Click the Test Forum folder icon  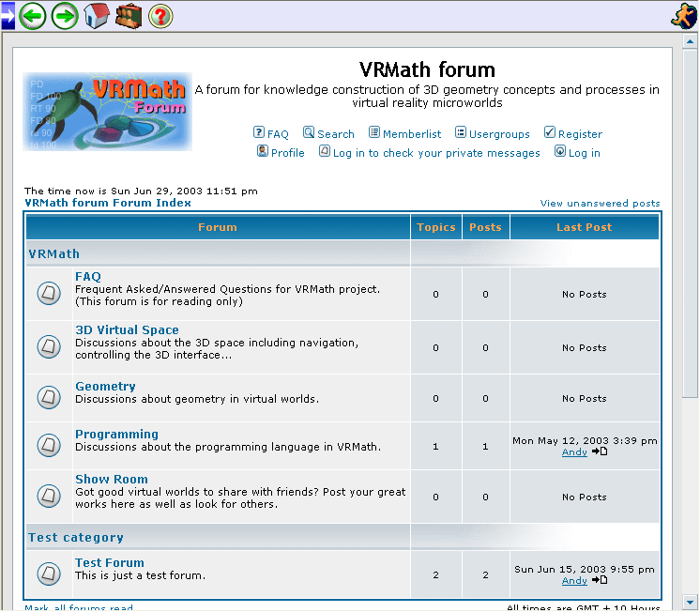[x=49, y=574]
